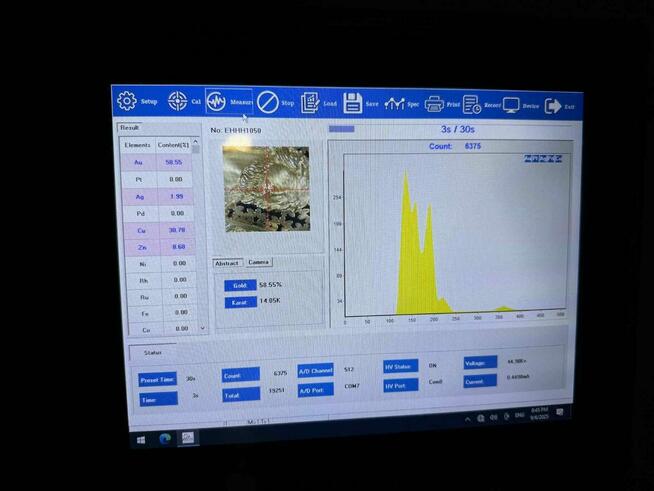Stop the running measurement
The height and width of the screenshot is (491, 654).
point(267,102)
